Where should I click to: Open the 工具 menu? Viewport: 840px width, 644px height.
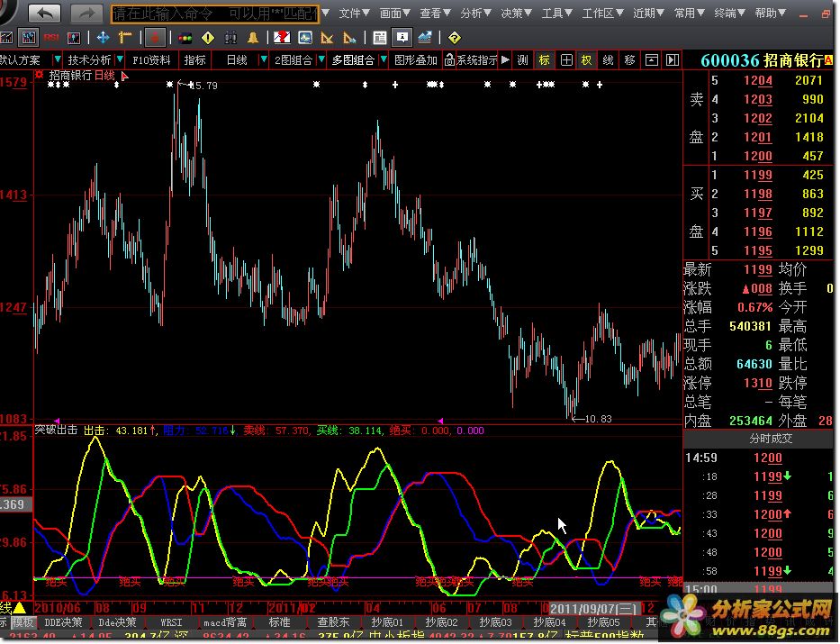556,13
